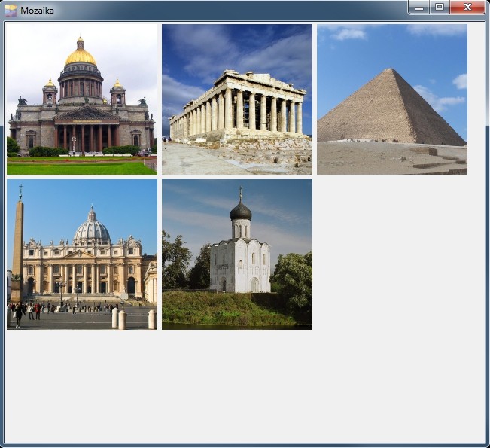The image size is (490, 448).
Task: Maximize the Mozaika window
Action: (440, 8)
